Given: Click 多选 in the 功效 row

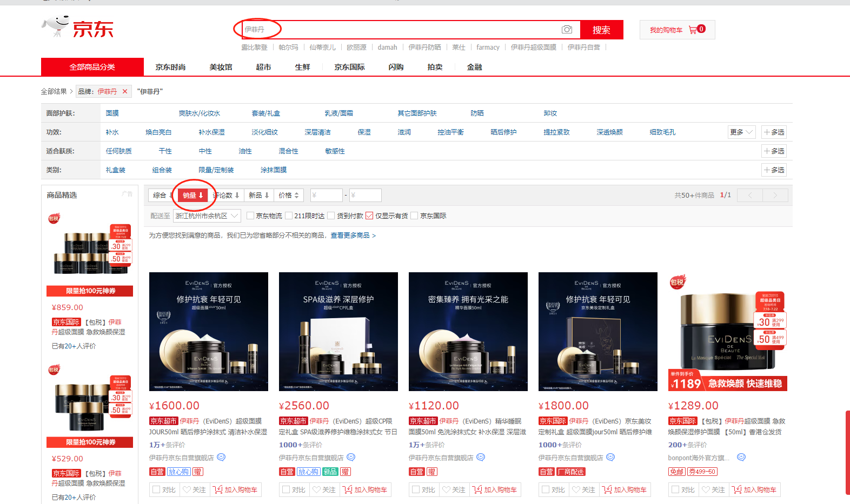Looking at the screenshot, I should [774, 132].
